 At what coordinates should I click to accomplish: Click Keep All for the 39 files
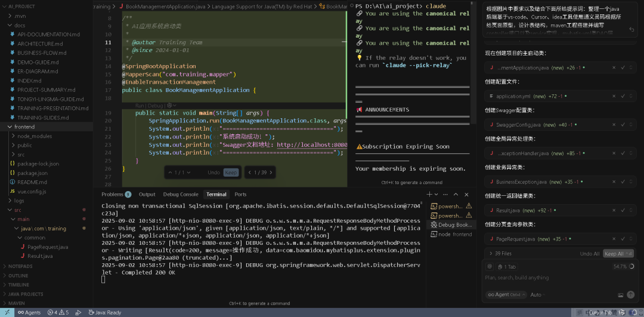click(618, 254)
